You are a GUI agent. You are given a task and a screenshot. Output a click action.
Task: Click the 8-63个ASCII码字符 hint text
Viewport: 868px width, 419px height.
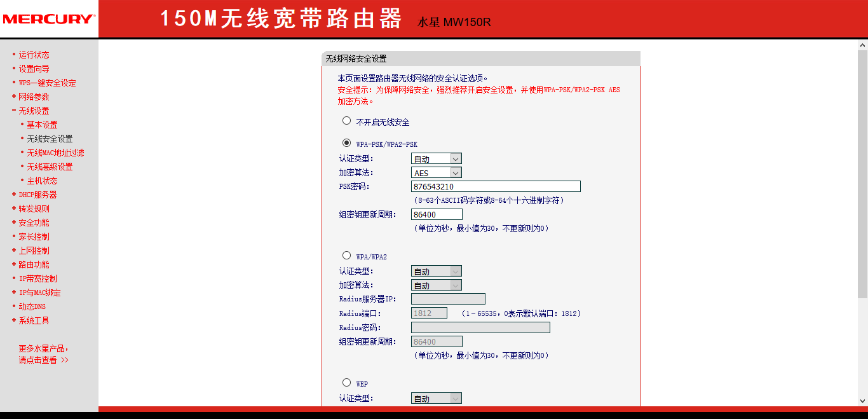(488, 200)
